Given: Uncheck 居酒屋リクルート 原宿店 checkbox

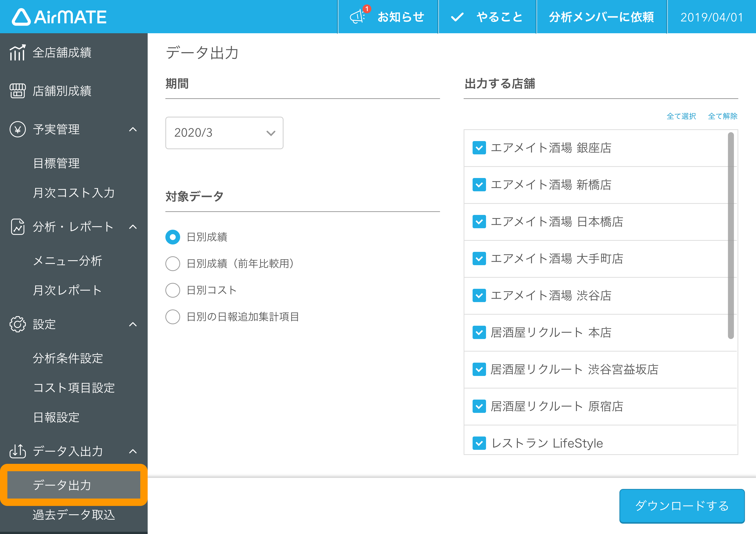Looking at the screenshot, I should point(479,406).
